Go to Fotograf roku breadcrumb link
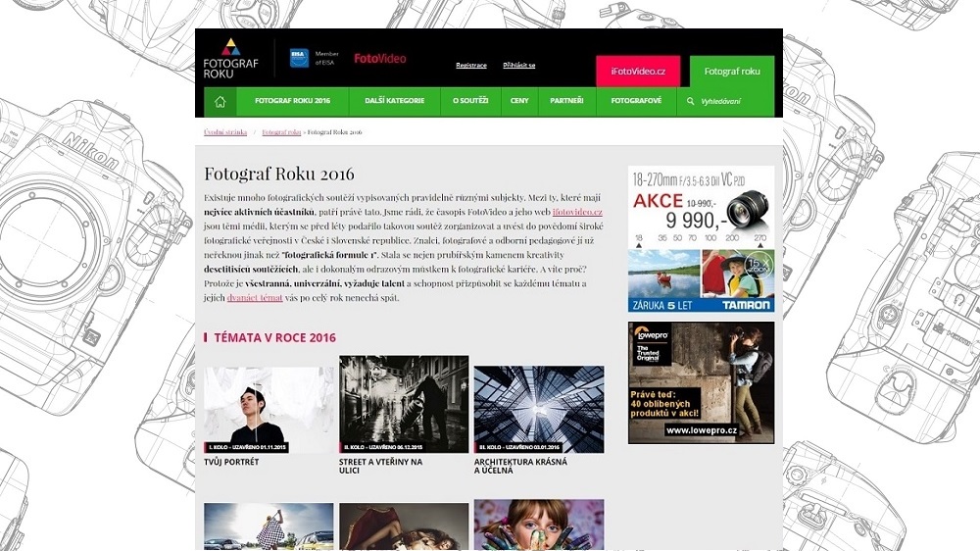Viewport: 980px width, 551px height. tap(281, 132)
